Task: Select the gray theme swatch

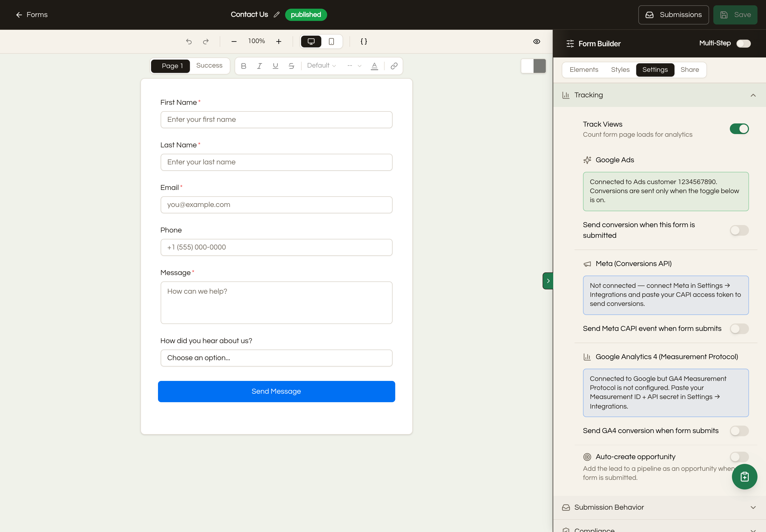Action: tap(539, 66)
